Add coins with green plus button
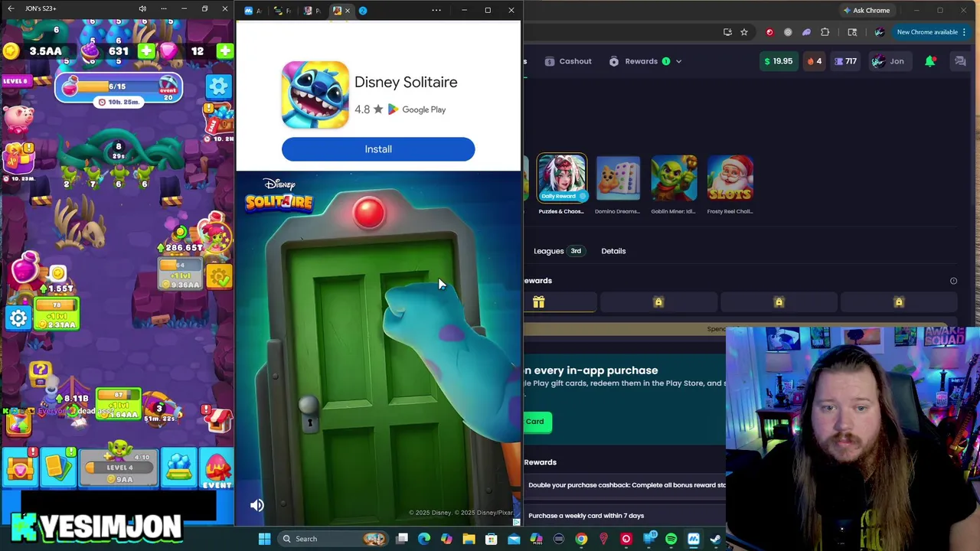980x551 pixels. 146,51
